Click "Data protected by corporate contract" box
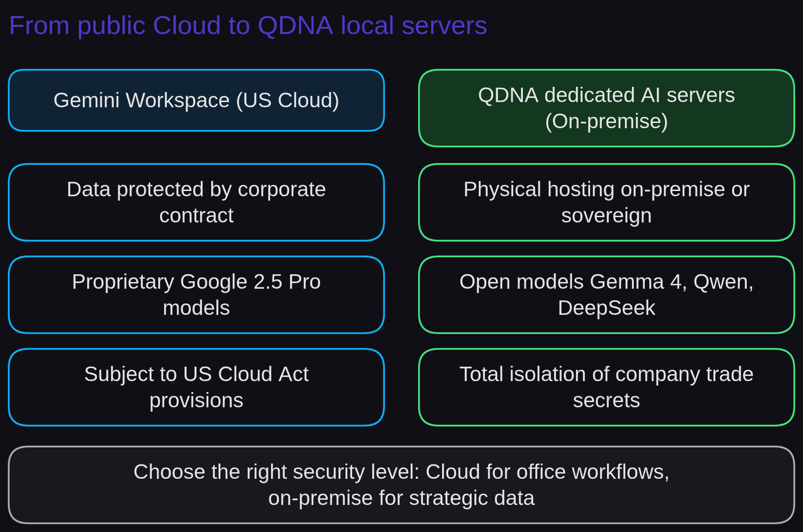 [x=196, y=202]
